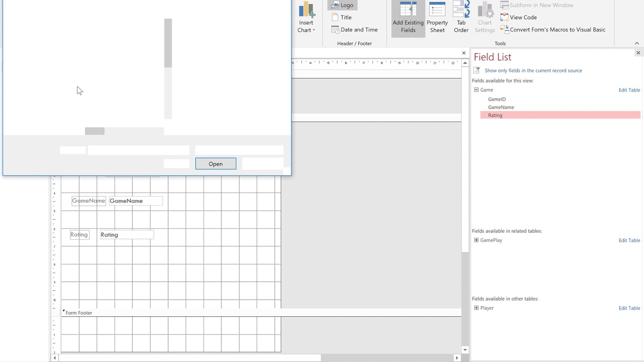
Task: Collapse the Game table in Field List
Action: click(x=476, y=90)
